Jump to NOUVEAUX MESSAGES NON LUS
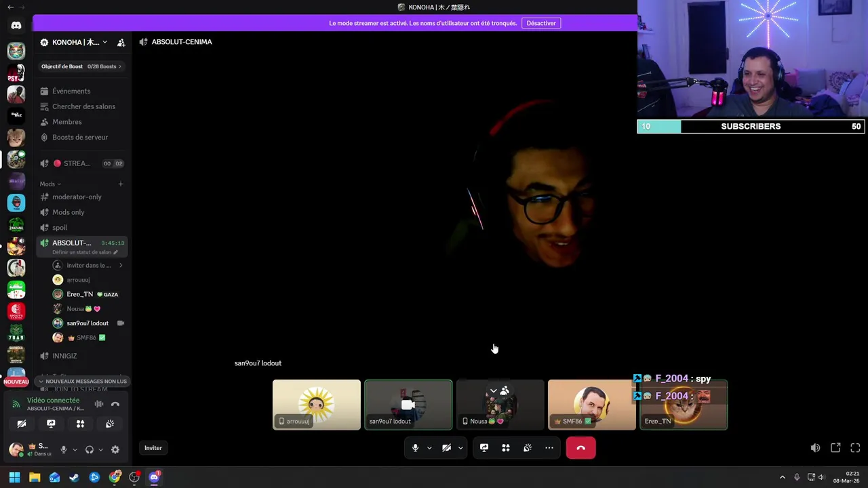 click(x=83, y=382)
